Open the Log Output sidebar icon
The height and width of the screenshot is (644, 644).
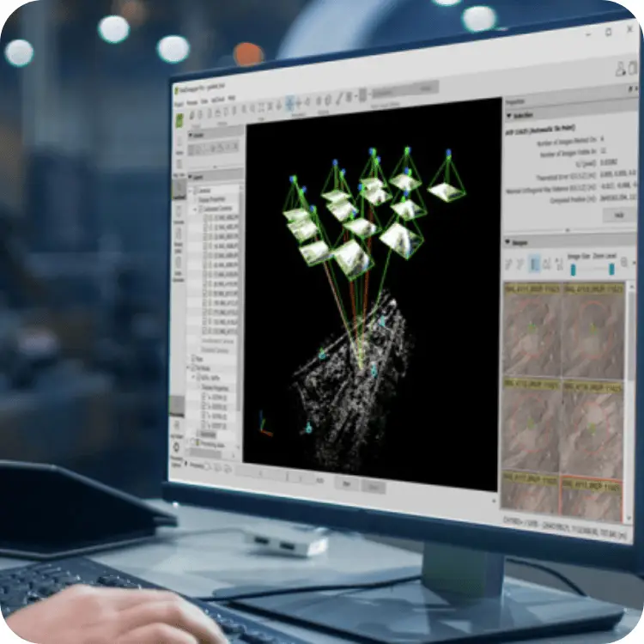(x=177, y=428)
